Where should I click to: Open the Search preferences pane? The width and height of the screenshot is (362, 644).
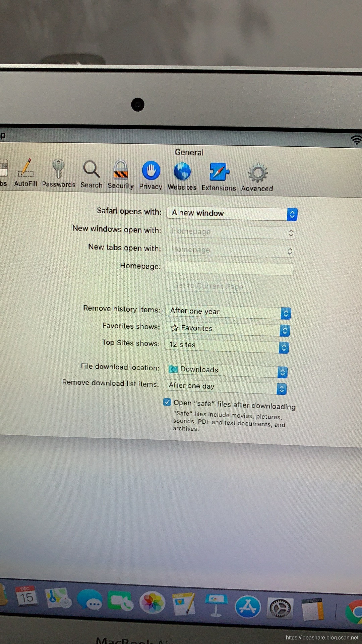click(92, 174)
